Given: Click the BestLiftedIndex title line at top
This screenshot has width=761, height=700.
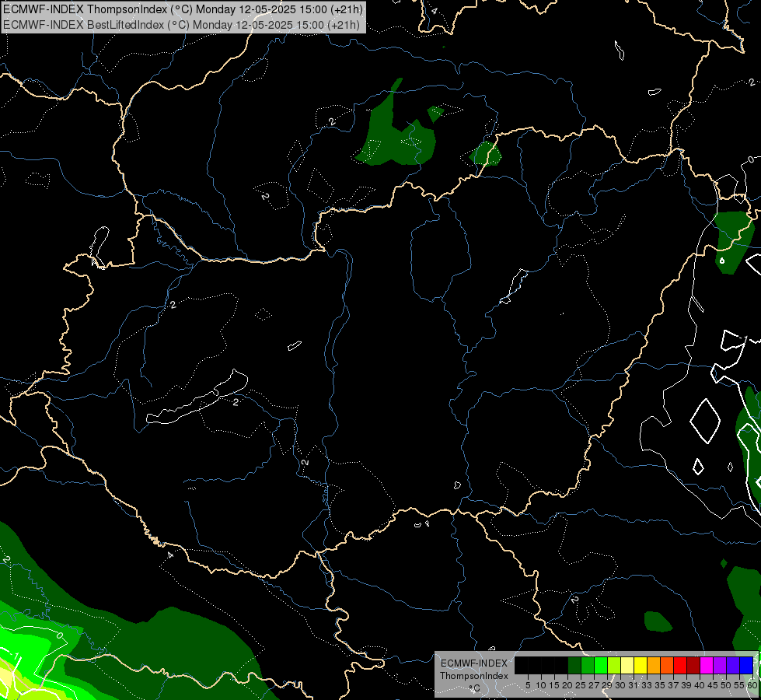Looking at the screenshot, I should (182, 25).
